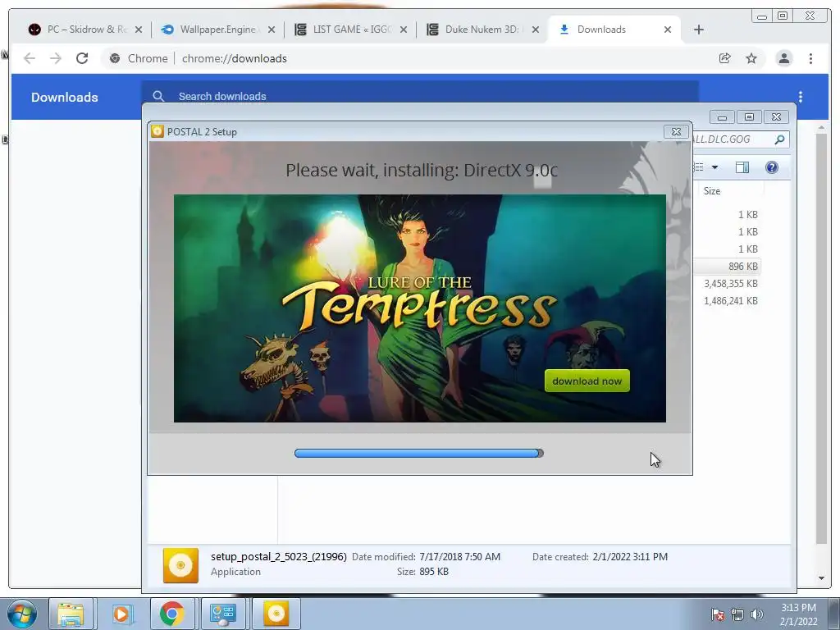
Task: Click Date modified value 7/17/2018 7:50 AM
Action: 459,557
